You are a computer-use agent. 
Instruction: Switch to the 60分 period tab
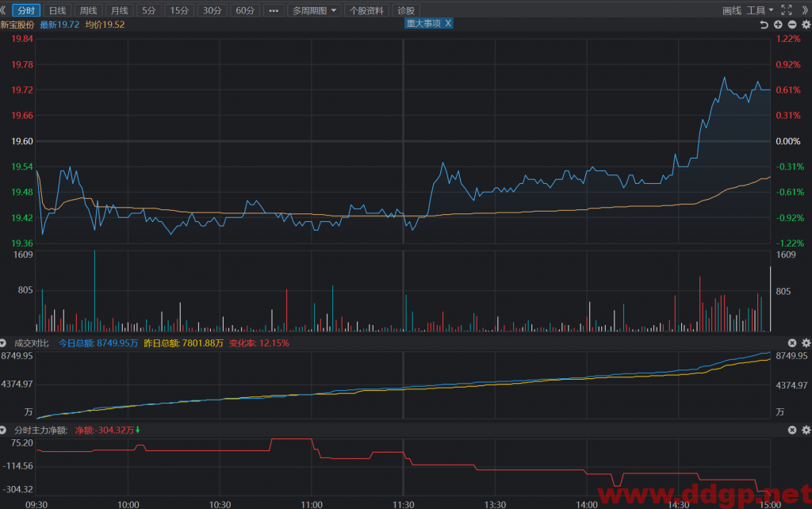pyautogui.click(x=245, y=10)
